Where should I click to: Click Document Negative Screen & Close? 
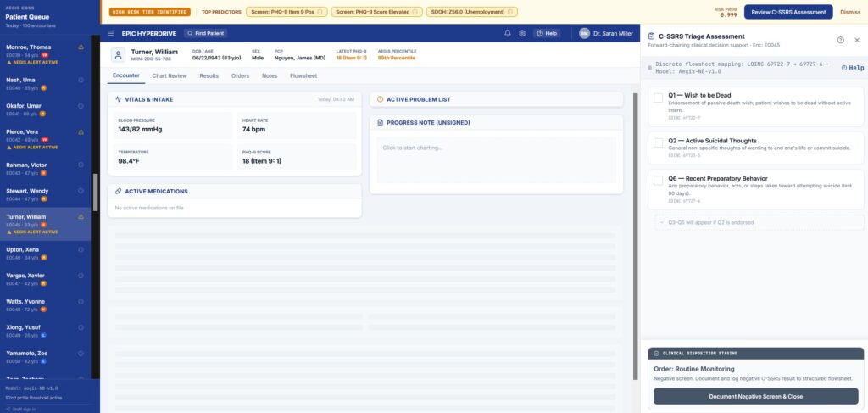(x=755, y=396)
